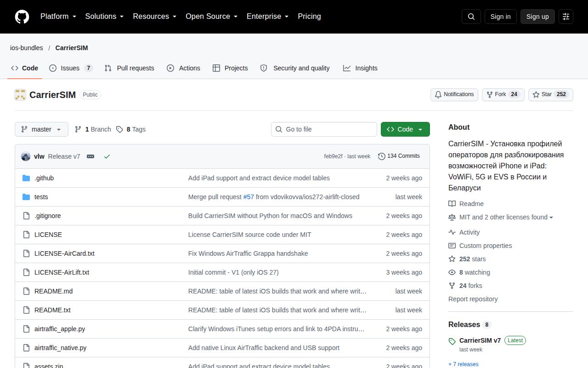Viewport: 588px width, 368px height.
Task: Click the tags icon beside 8 Tags
Action: click(119, 129)
